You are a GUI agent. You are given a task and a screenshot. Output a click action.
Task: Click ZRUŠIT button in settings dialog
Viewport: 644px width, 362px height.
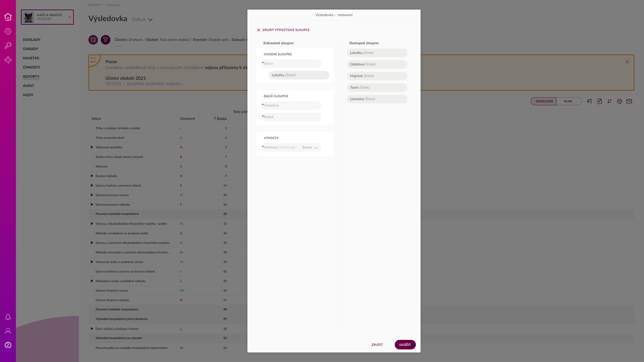point(377,345)
